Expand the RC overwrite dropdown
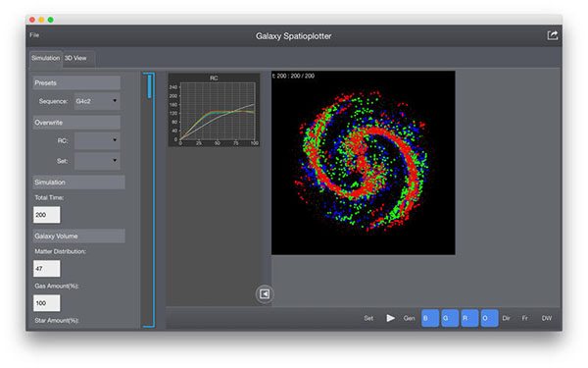This screenshot has width=588, height=368. pyautogui.click(x=97, y=140)
